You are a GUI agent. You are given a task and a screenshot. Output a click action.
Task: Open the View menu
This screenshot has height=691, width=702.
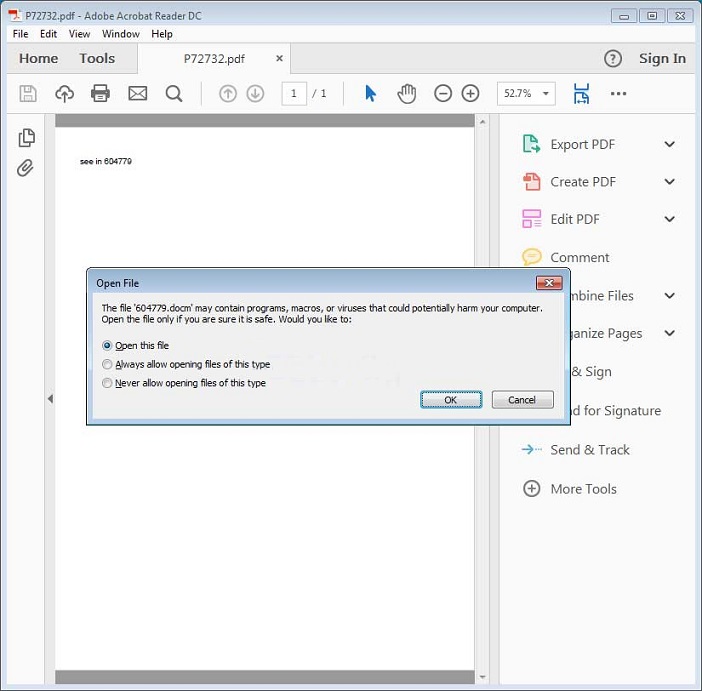tap(79, 34)
